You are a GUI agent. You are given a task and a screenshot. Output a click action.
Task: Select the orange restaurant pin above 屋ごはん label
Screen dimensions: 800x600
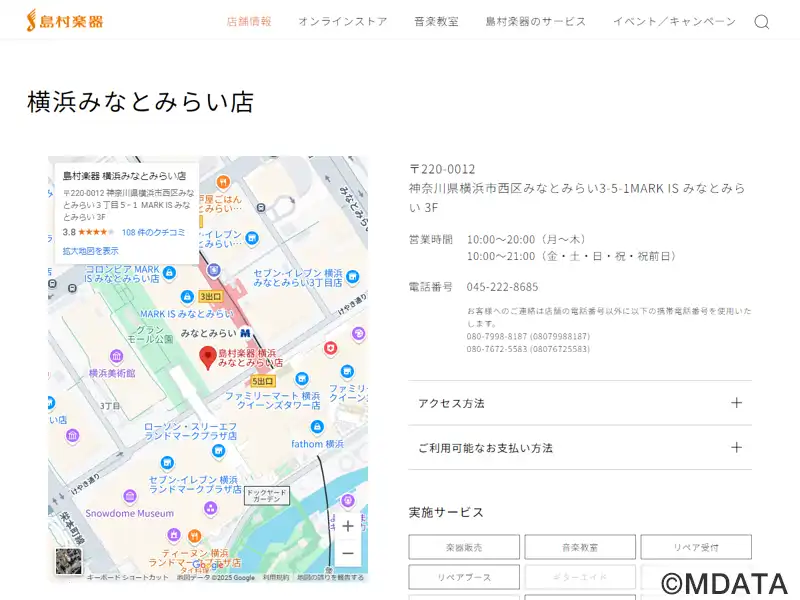tap(223, 182)
